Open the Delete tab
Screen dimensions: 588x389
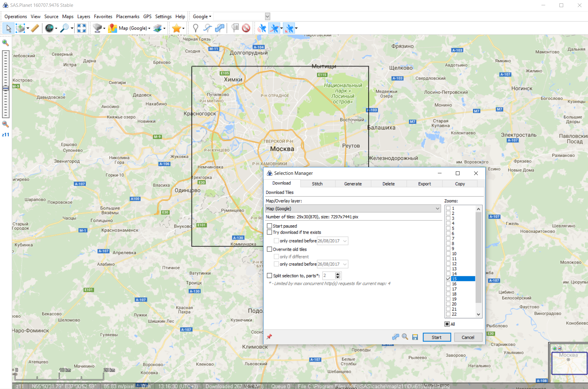click(388, 184)
